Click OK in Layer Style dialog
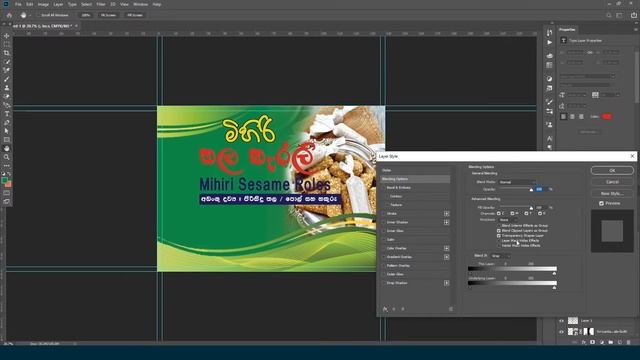This screenshot has width=640, height=360. pyautogui.click(x=612, y=170)
